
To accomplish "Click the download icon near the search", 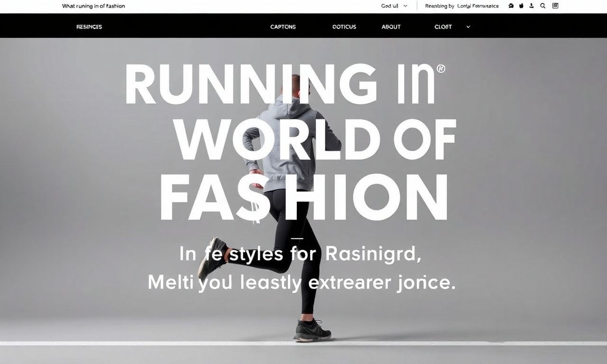I will point(531,6).
